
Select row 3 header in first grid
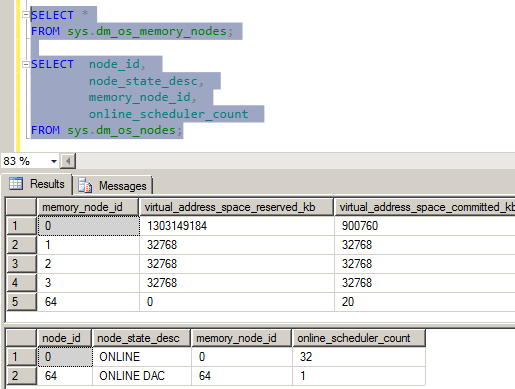point(21,264)
